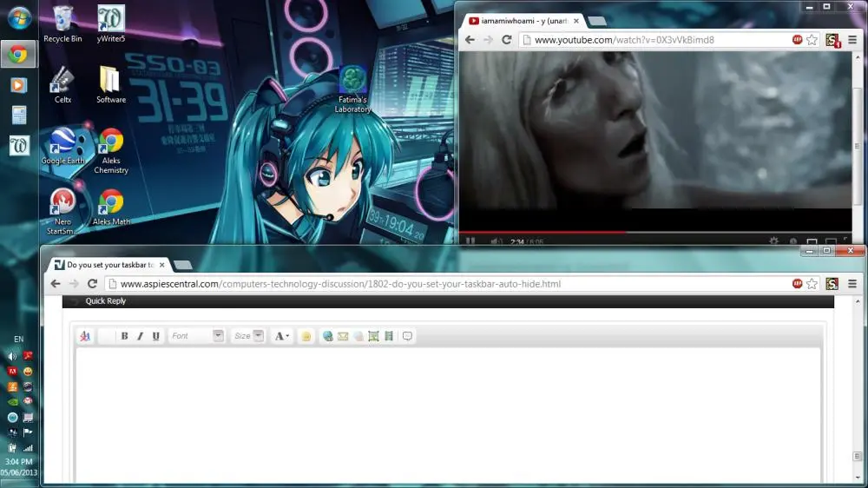The width and height of the screenshot is (868, 488).
Task: Select Fatima's Laboratory desktop icon
Action: coord(352,89)
